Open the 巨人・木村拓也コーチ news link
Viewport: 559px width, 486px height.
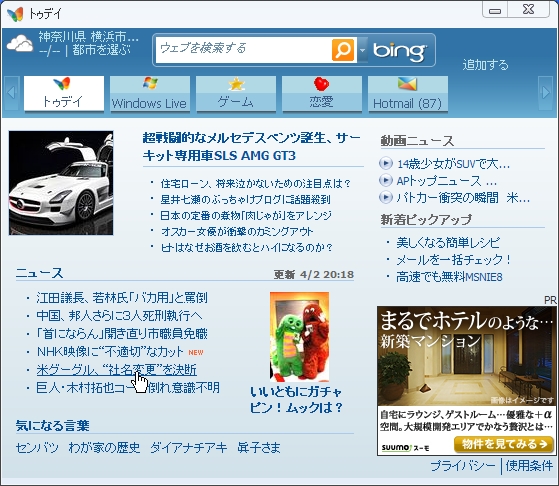pos(128,388)
